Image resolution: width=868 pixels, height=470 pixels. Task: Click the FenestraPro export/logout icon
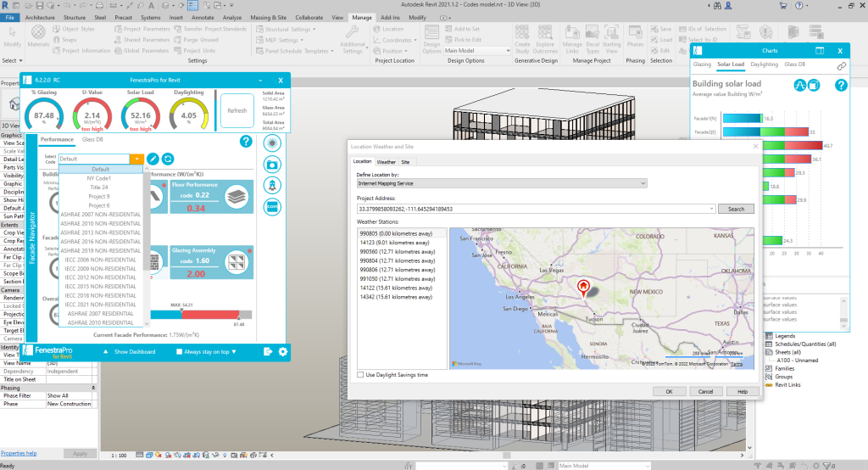click(268, 351)
